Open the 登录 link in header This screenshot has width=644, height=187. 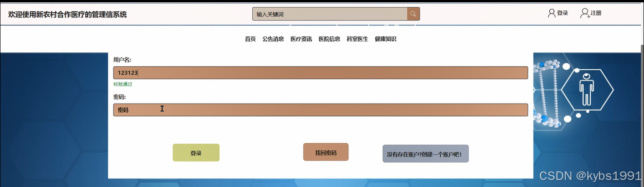[x=562, y=13]
